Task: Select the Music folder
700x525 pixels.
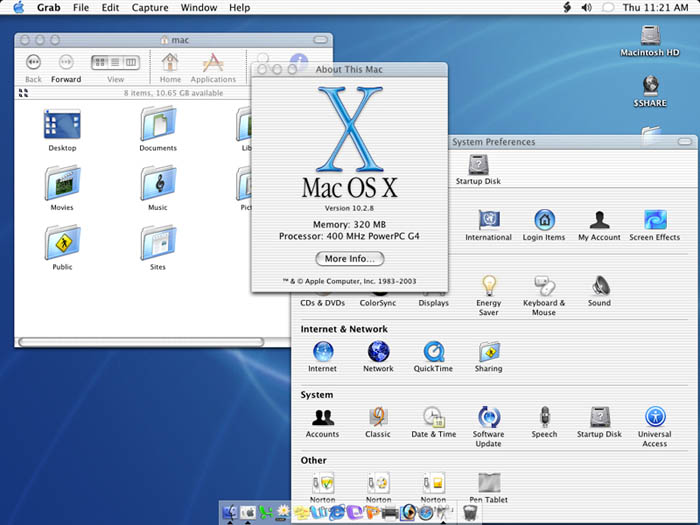Action: [x=158, y=189]
